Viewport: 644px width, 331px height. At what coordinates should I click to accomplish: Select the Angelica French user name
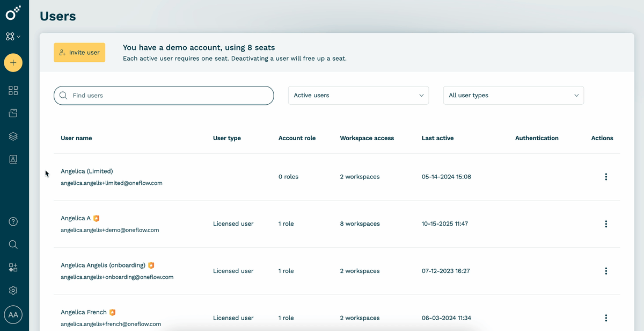coord(84,312)
